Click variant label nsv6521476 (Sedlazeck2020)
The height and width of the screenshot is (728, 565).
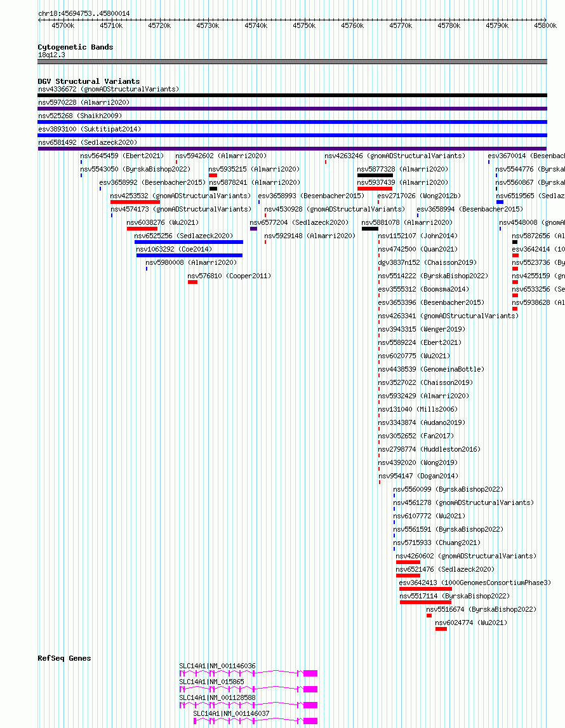(445, 569)
